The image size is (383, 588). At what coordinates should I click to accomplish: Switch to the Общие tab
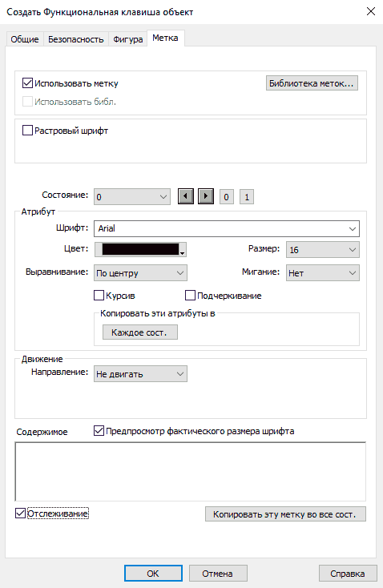coord(25,39)
